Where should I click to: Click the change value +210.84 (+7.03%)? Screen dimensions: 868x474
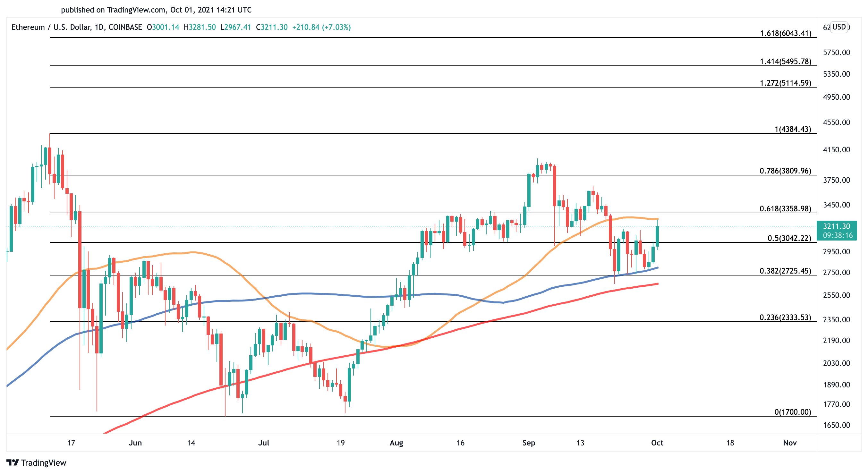pyautogui.click(x=321, y=27)
